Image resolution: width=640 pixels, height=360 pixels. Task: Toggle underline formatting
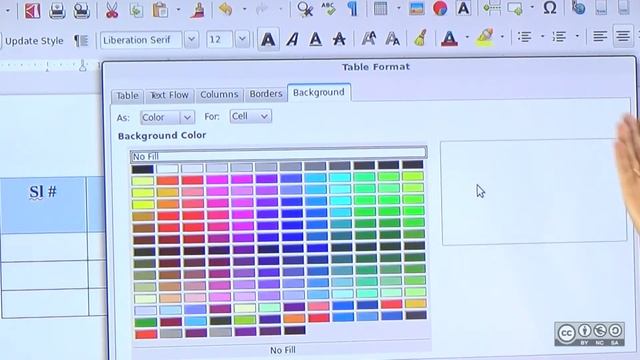click(316, 39)
